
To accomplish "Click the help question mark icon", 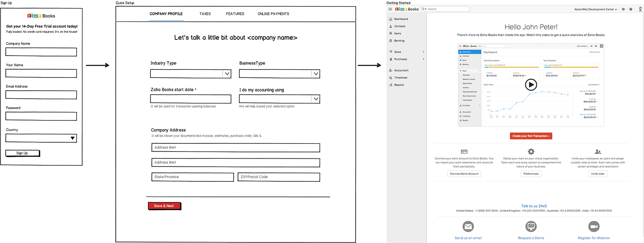I will pyautogui.click(x=631, y=9).
